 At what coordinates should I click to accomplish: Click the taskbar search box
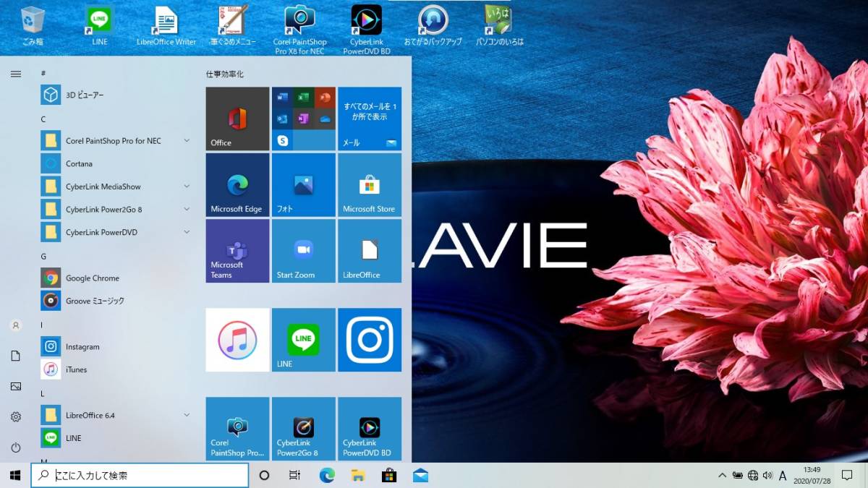(140, 475)
